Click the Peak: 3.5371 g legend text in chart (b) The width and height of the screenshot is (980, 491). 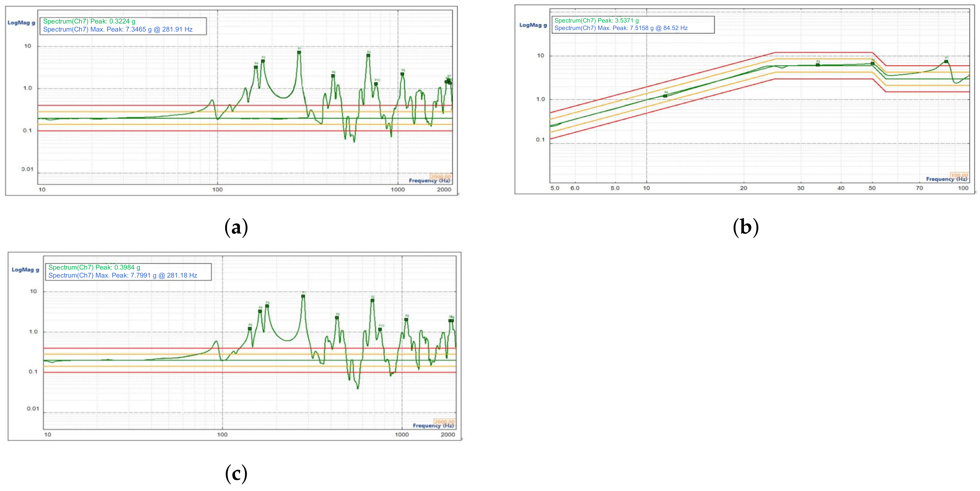click(596, 21)
